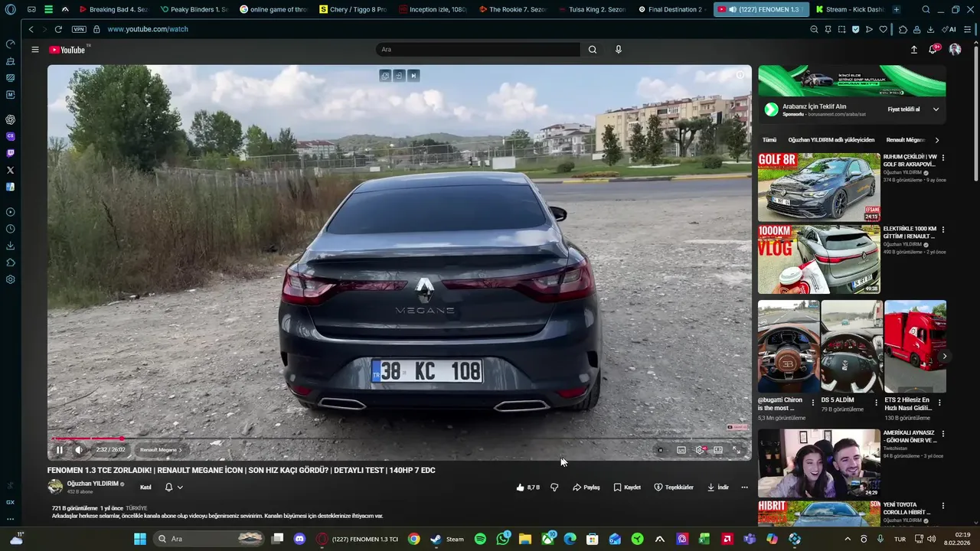The image size is (980, 551).
Task: Go to YouTube home via logo
Action: point(67,50)
